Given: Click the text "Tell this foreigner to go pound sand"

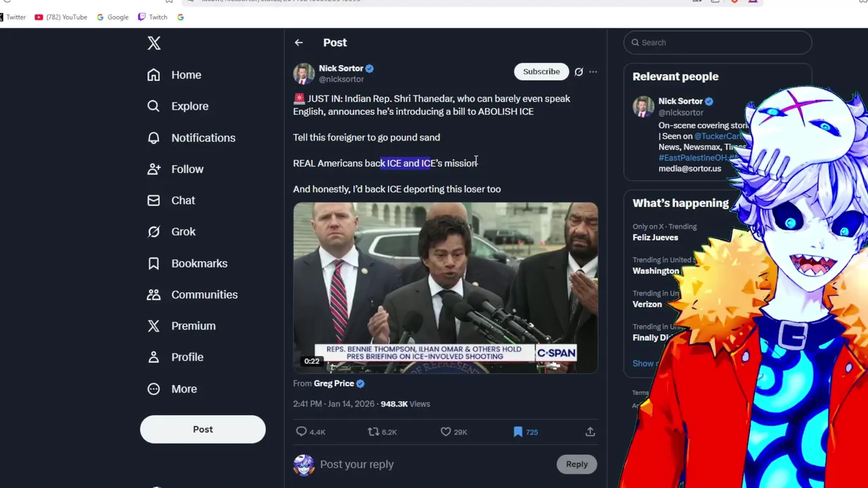Looking at the screenshot, I should pyautogui.click(x=366, y=138).
